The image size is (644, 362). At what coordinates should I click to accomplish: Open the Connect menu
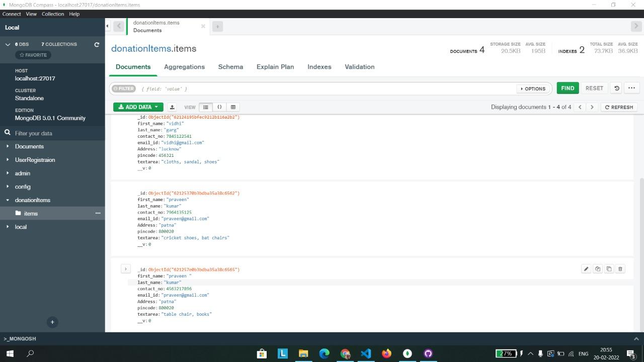point(12,14)
